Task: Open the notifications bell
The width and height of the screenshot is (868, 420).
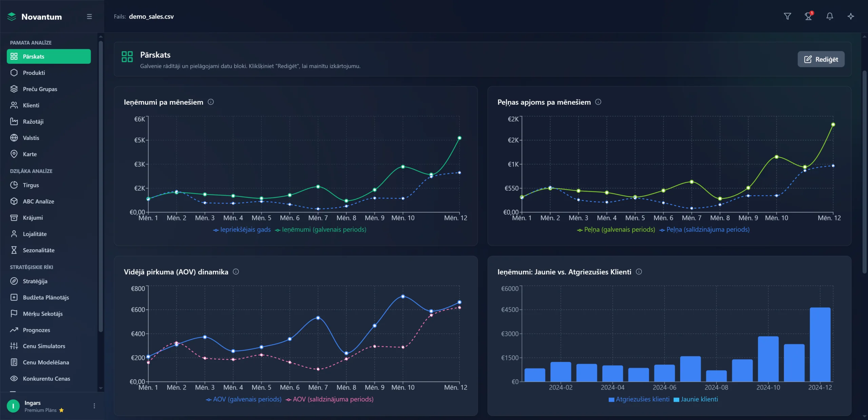Action: 829,16
